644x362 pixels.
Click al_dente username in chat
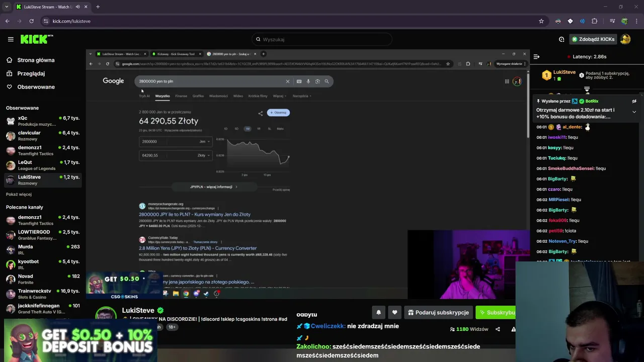pos(572,127)
